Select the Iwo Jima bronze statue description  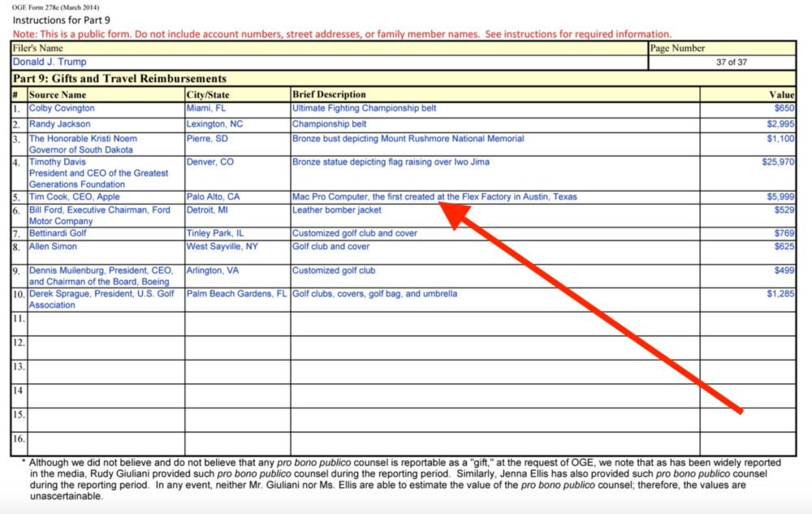[x=391, y=162]
